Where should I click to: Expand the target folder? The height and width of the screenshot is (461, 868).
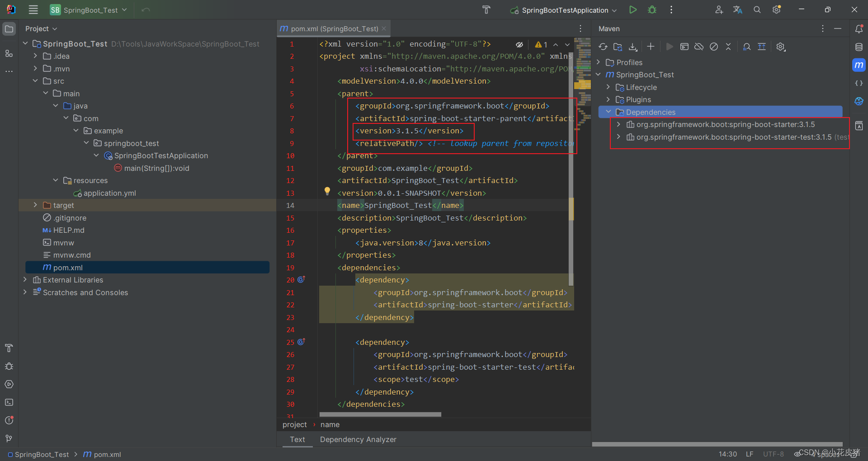(35, 205)
